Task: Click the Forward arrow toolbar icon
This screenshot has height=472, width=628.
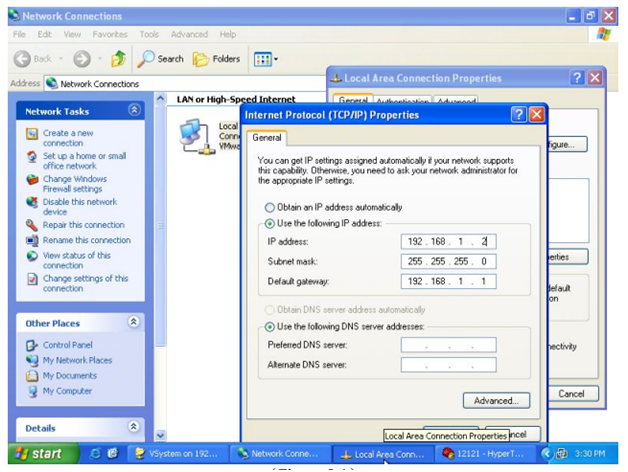Action: click(82, 59)
